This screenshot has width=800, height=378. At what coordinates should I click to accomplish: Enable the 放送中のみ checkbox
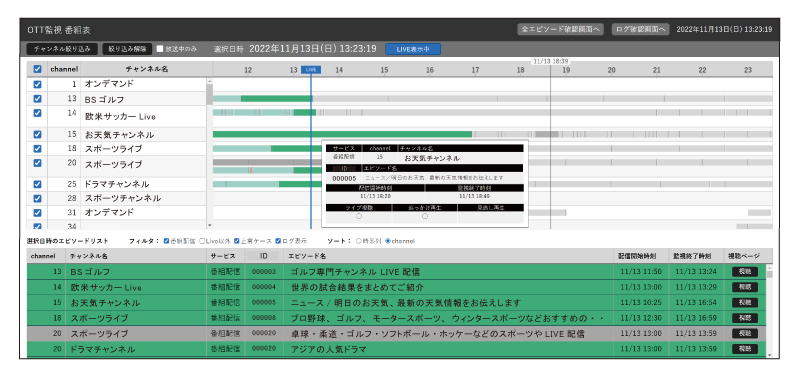pyautogui.click(x=160, y=49)
